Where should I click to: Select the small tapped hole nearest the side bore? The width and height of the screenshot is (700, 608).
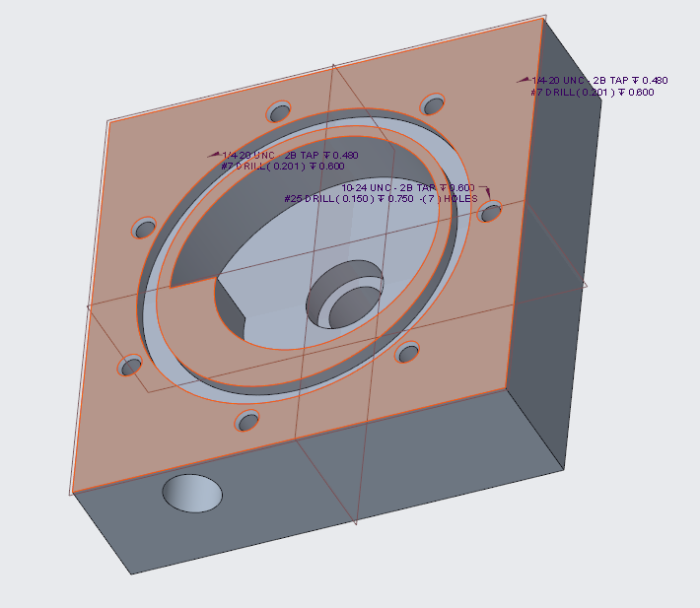point(246,421)
